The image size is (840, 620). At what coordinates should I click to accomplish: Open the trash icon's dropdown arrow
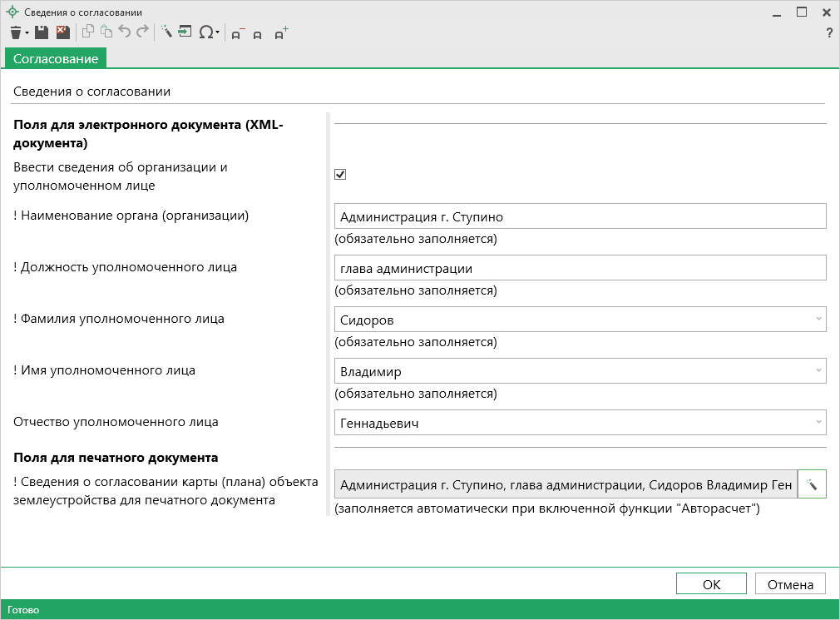point(27,33)
